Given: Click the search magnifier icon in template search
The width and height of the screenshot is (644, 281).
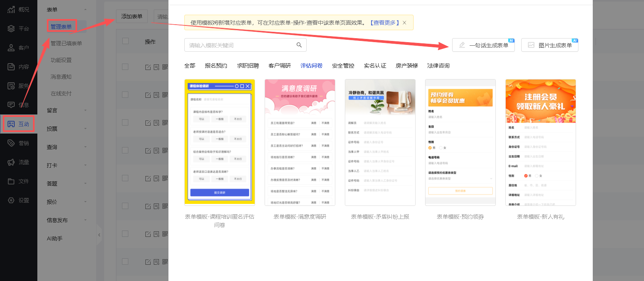Looking at the screenshot, I should pyautogui.click(x=299, y=45).
